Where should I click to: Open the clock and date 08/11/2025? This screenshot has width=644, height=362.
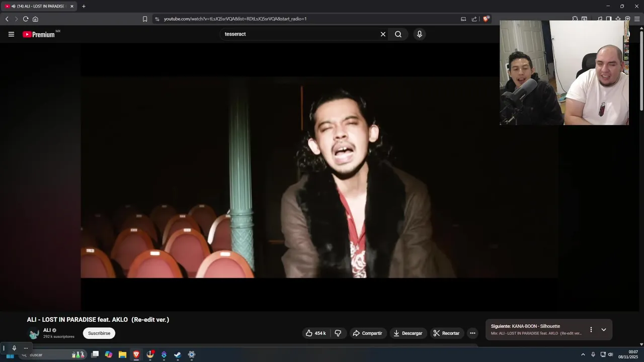(x=628, y=355)
